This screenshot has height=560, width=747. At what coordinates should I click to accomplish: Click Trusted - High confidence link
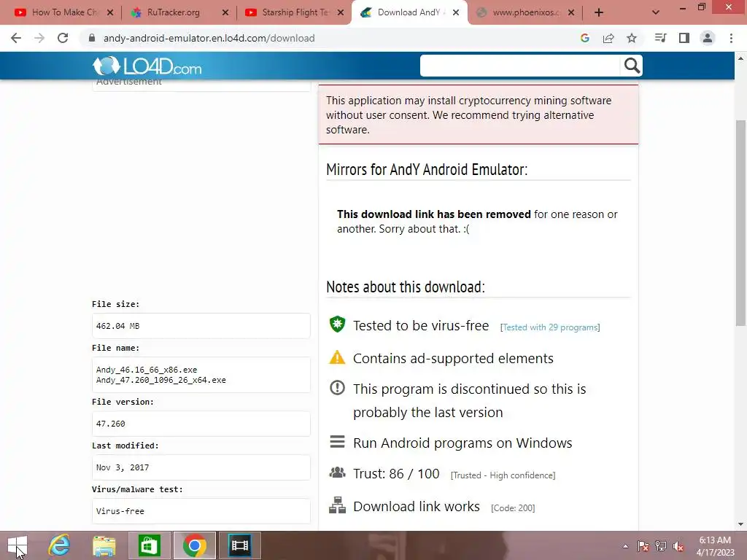coord(503,475)
